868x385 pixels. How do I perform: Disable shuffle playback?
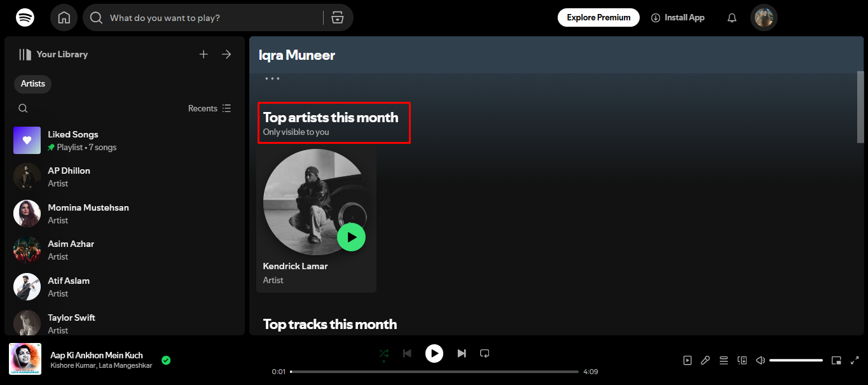click(383, 353)
